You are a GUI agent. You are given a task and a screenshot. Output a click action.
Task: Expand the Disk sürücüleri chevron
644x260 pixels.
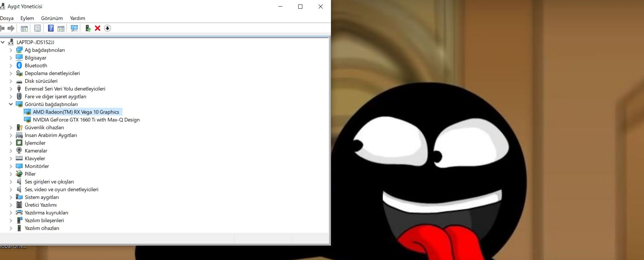click(x=11, y=81)
